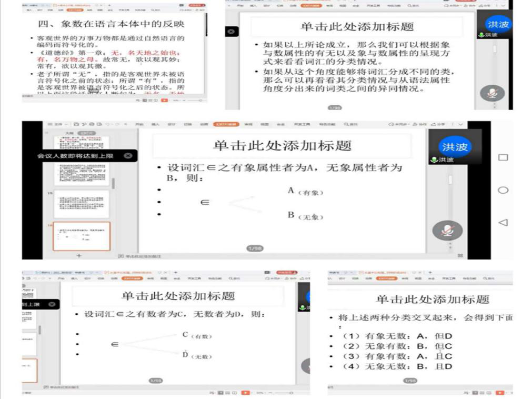532x399 pixels.
Task: Open the 特色功能 tab in the A/B slide window
Action: pyautogui.click(x=327, y=125)
